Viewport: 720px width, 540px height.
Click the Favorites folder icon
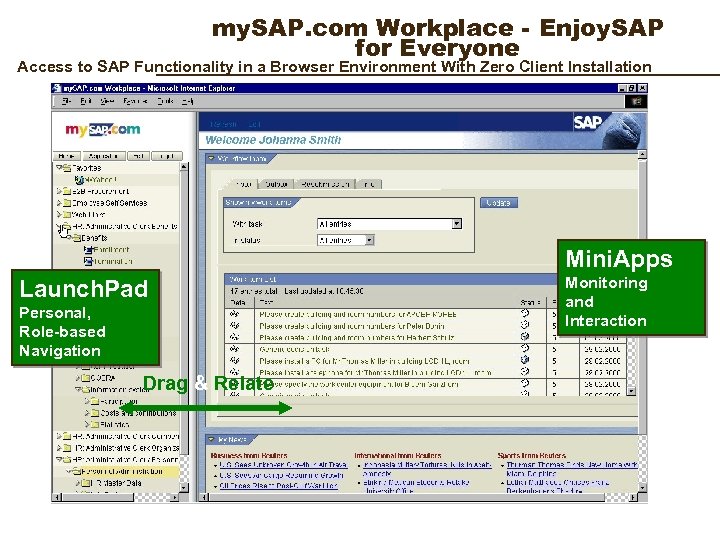pyautogui.click(x=67, y=168)
